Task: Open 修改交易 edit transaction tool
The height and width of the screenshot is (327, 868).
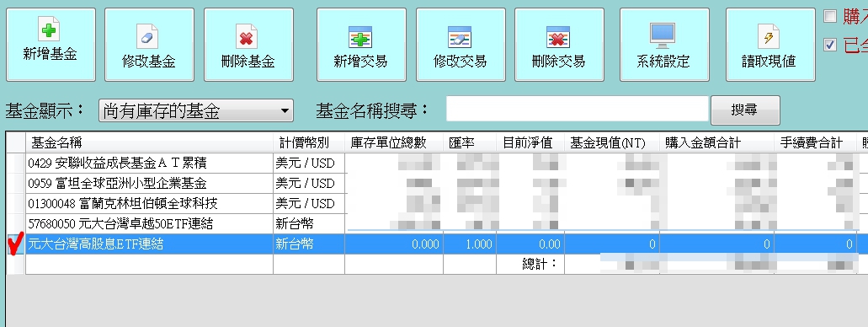Action: (x=461, y=45)
